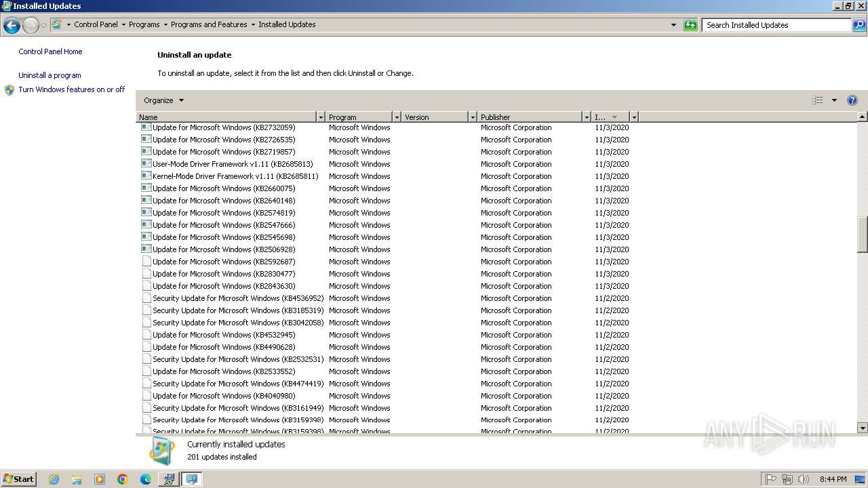
Task: Expand the arrow after Control Panel breadcrumb
Action: point(123,24)
